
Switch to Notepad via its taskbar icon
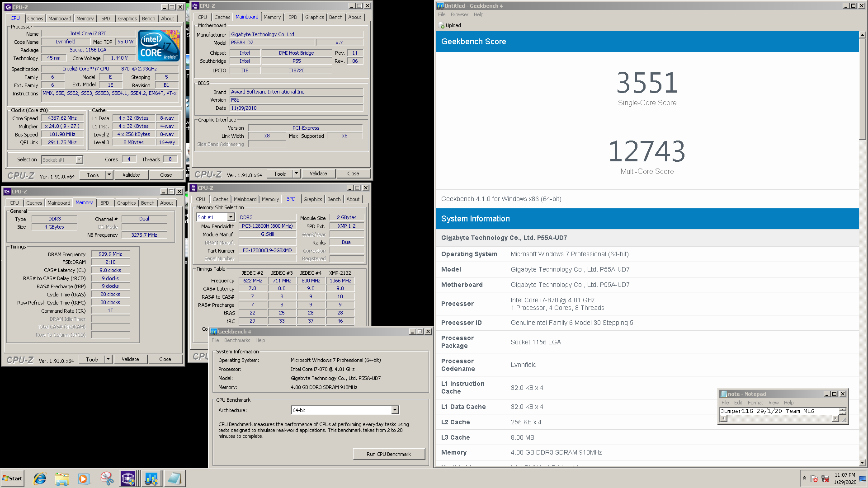pos(174,479)
